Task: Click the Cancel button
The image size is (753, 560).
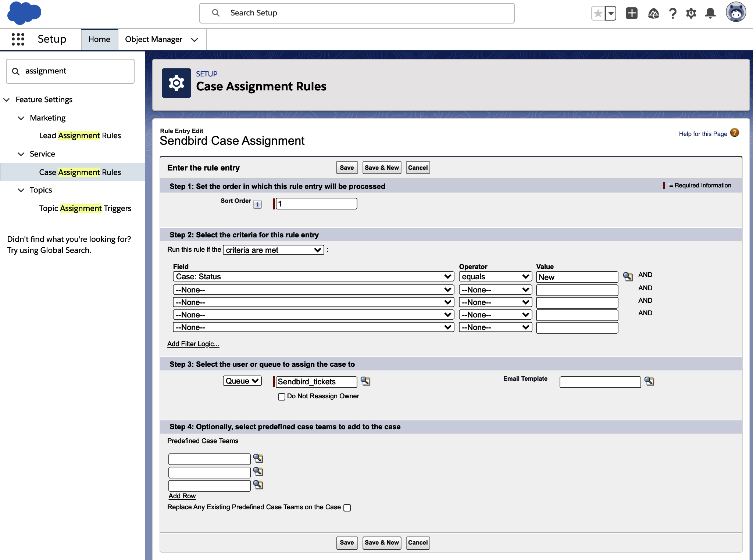Action: coord(418,168)
